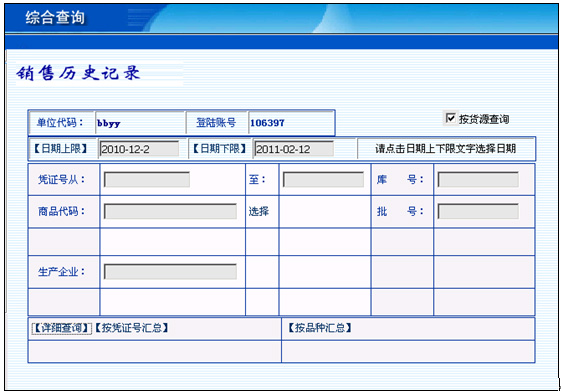This screenshot has width=561, height=392.
Task: Focus the 日期下限 field showing 2011-02-12
Action: click(294, 149)
